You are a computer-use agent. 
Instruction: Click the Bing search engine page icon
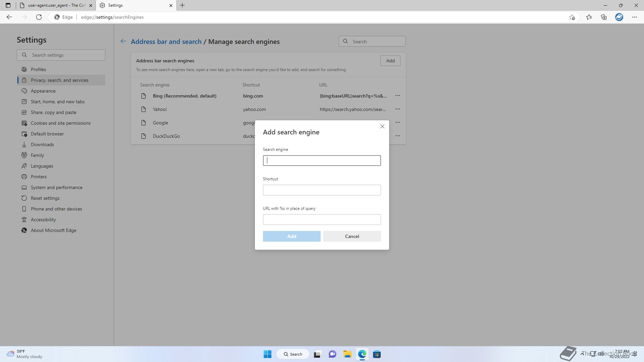[144, 96]
